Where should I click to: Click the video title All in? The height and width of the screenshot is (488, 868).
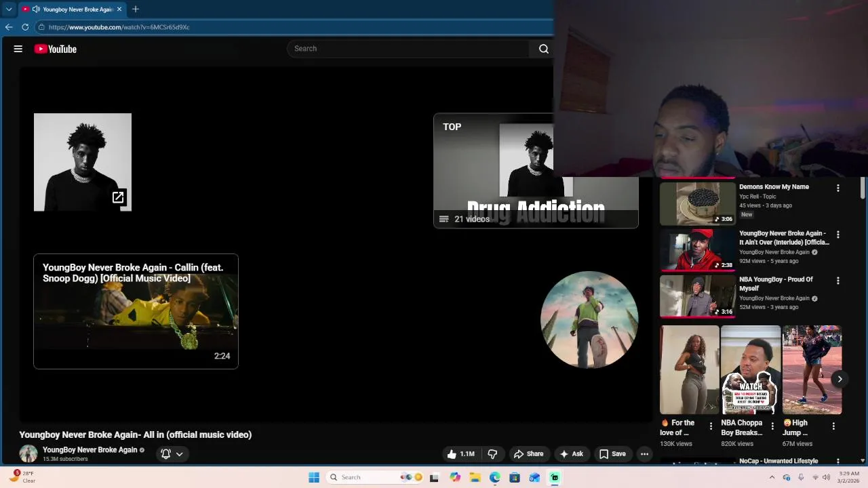pos(136,434)
